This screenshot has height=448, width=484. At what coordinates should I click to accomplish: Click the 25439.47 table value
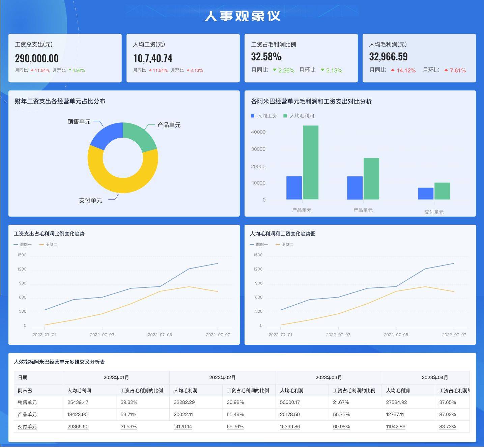coord(78,402)
